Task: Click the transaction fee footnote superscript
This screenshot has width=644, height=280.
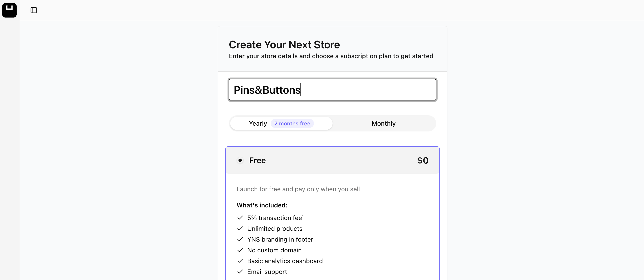Action: [303, 216]
